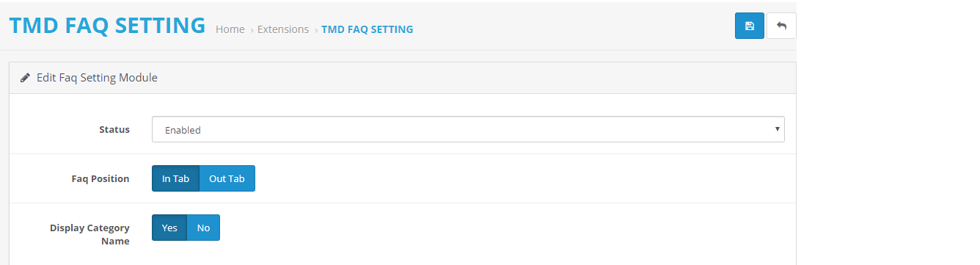Click the chevron separator after Extensions breadcrumb
The image size is (980, 265).
tap(315, 30)
